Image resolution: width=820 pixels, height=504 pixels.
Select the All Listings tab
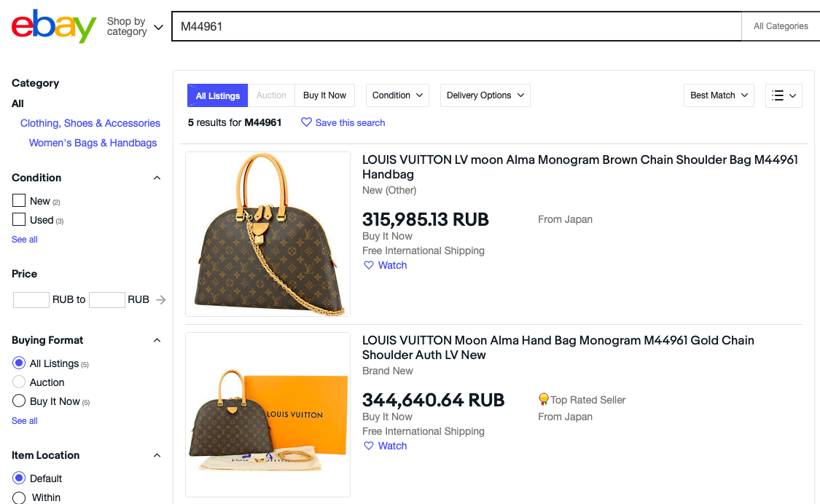217,95
